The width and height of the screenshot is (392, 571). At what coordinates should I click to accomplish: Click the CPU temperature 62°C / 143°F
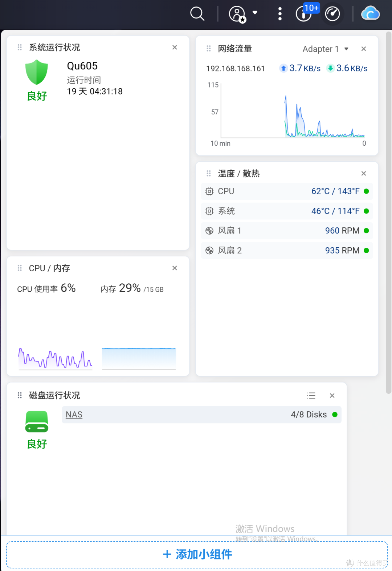[x=335, y=191]
